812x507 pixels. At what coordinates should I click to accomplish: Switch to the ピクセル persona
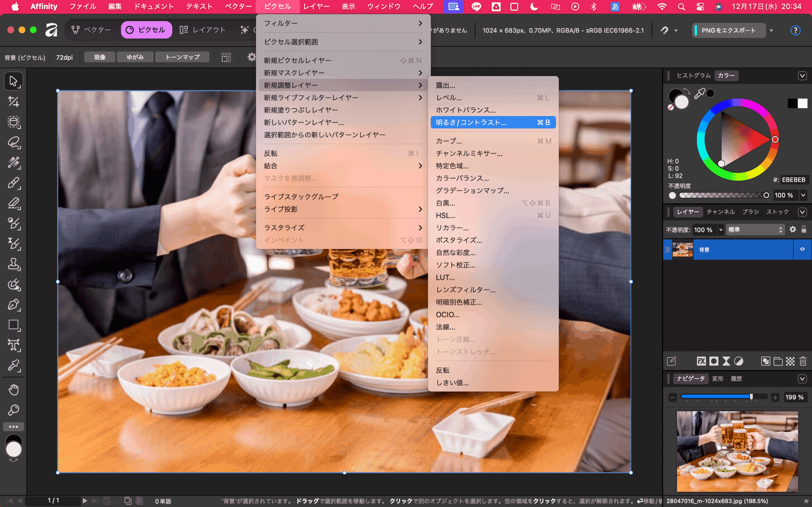(x=146, y=30)
